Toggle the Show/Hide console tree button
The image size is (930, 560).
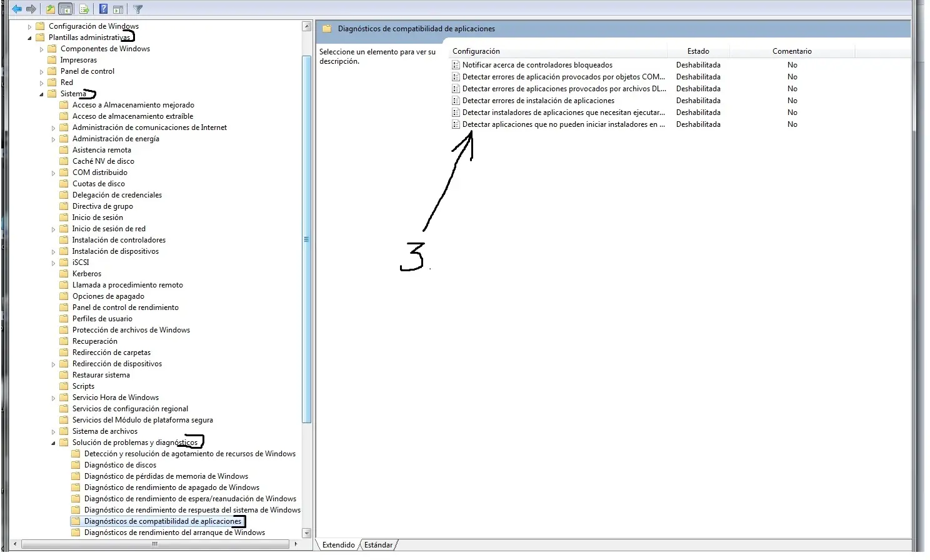pyautogui.click(x=65, y=9)
